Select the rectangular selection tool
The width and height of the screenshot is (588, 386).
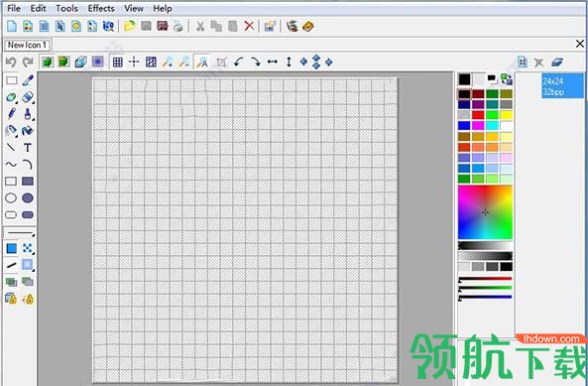coord(11,80)
